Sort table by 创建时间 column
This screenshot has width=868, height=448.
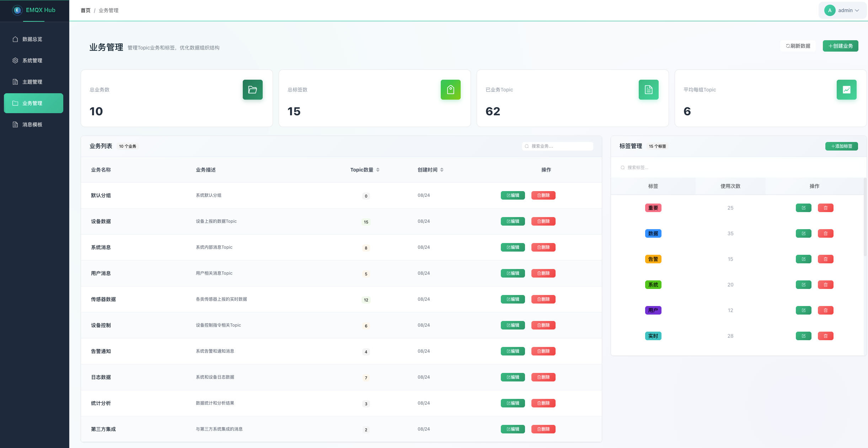pos(441,170)
